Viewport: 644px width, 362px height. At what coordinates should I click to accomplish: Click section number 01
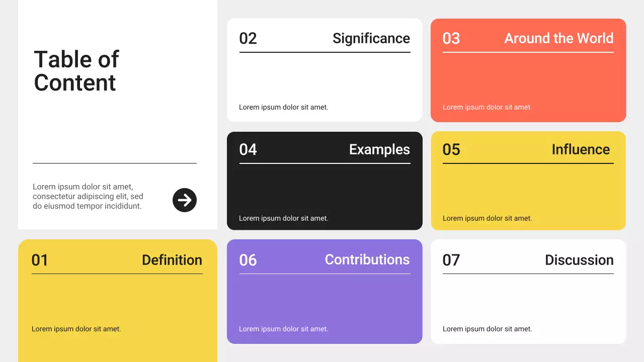[x=40, y=260]
